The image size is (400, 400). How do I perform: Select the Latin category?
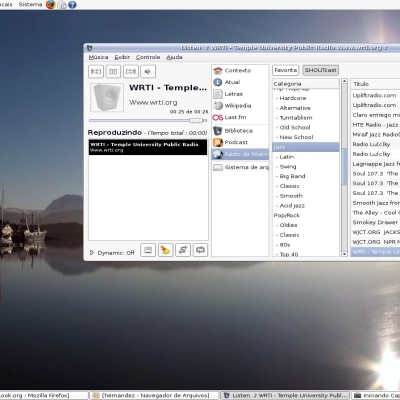[x=306, y=157]
